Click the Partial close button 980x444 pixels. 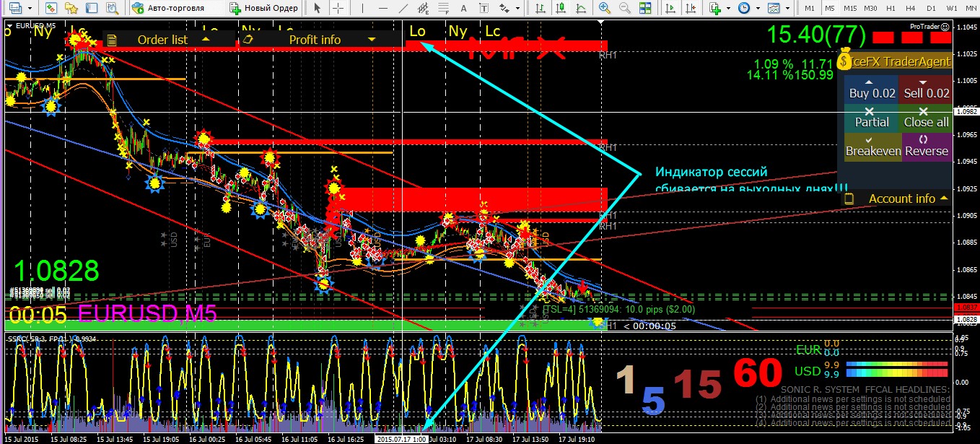coord(872,118)
